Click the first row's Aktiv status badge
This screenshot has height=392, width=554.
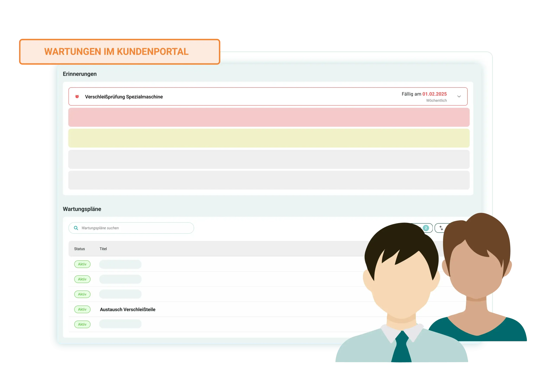(x=82, y=264)
